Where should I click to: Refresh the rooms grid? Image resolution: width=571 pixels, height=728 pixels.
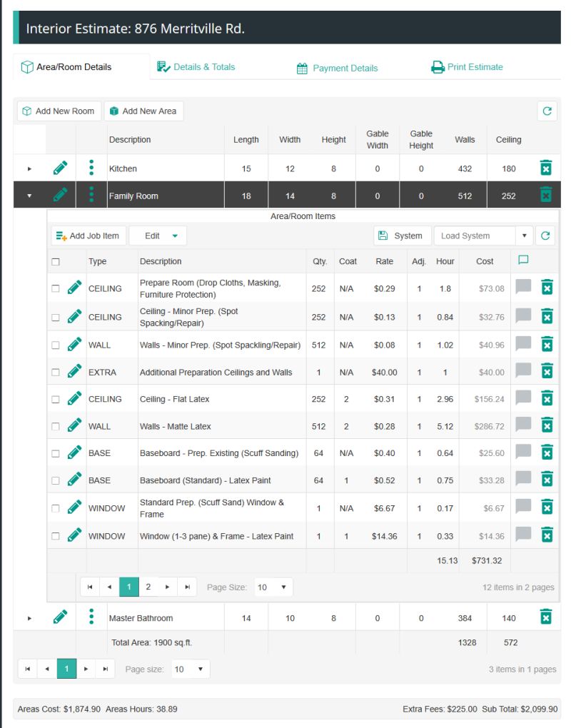(547, 111)
